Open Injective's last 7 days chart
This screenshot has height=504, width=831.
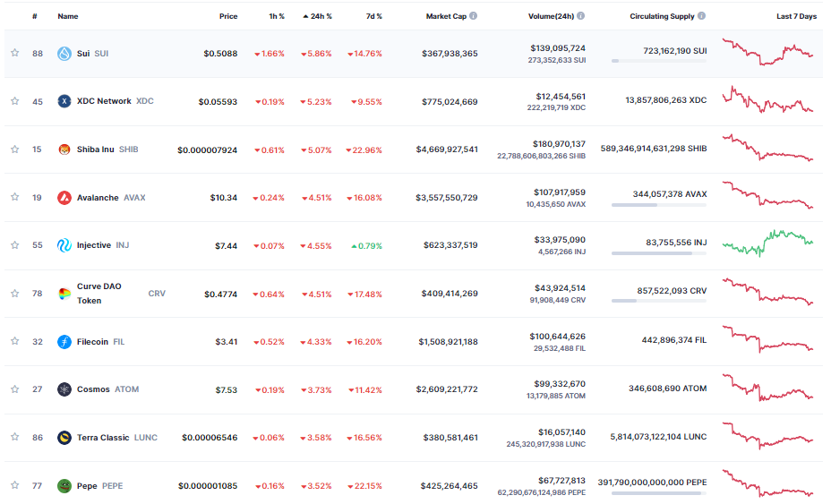(x=768, y=244)
